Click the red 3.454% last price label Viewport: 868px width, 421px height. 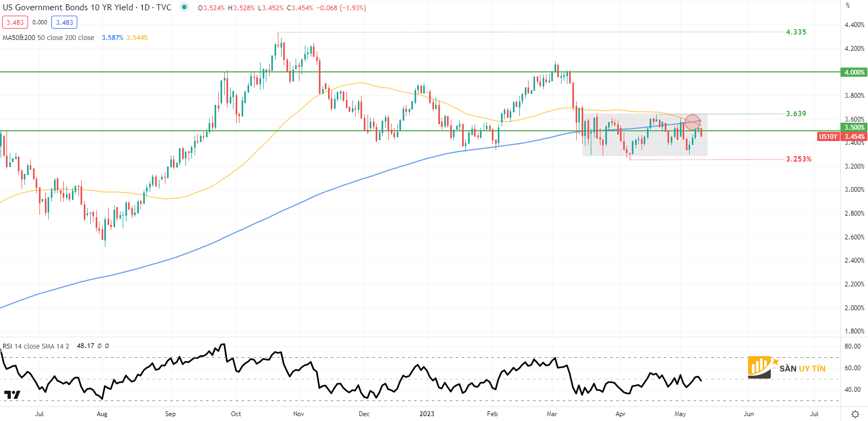854,137
